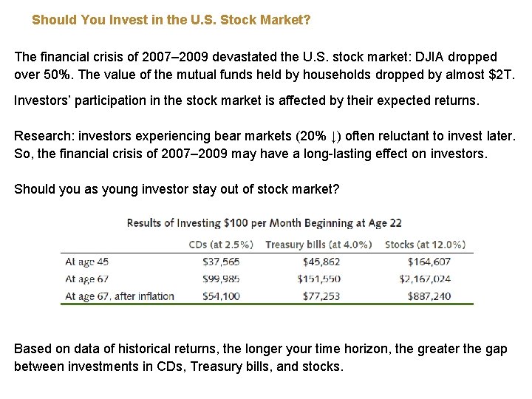Select the 'At age 67, after inflation' row label
Image resolution: width=532 pixels, height=399 pixels.
[120, 296]
